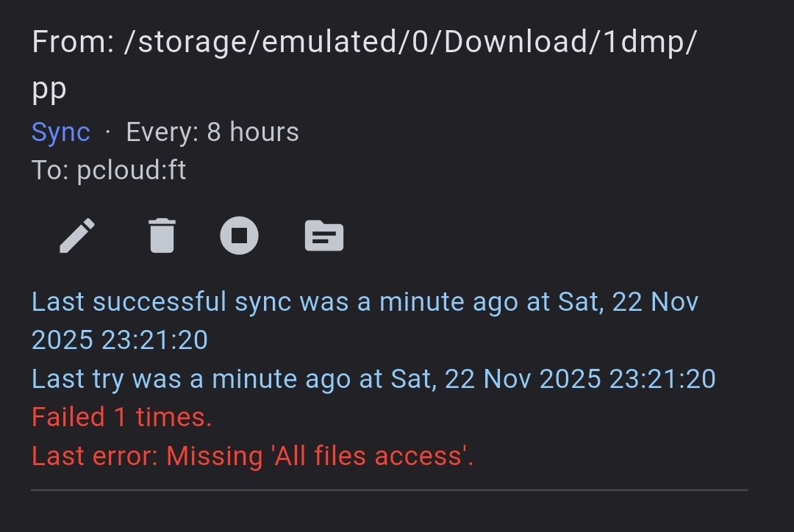The width and height of the screenshot is (794, 532).
Task: Tap the "8 hours" interval value
Action: (x=253, y=132)
